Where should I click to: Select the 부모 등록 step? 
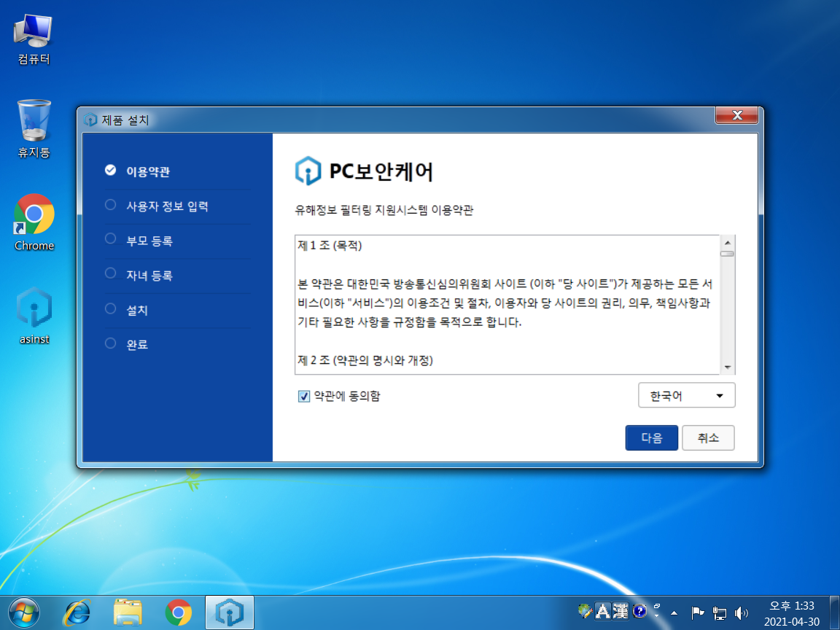[149, 241]
